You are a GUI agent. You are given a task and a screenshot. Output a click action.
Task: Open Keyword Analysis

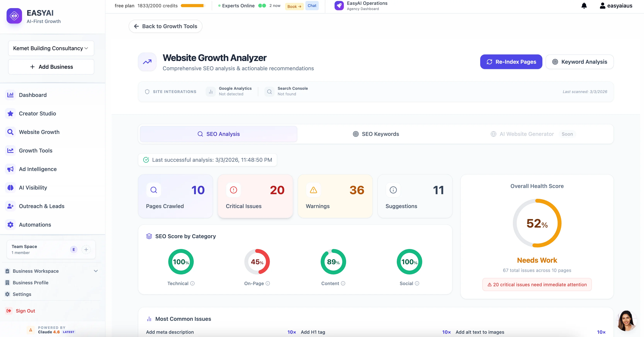pos(579,62)
